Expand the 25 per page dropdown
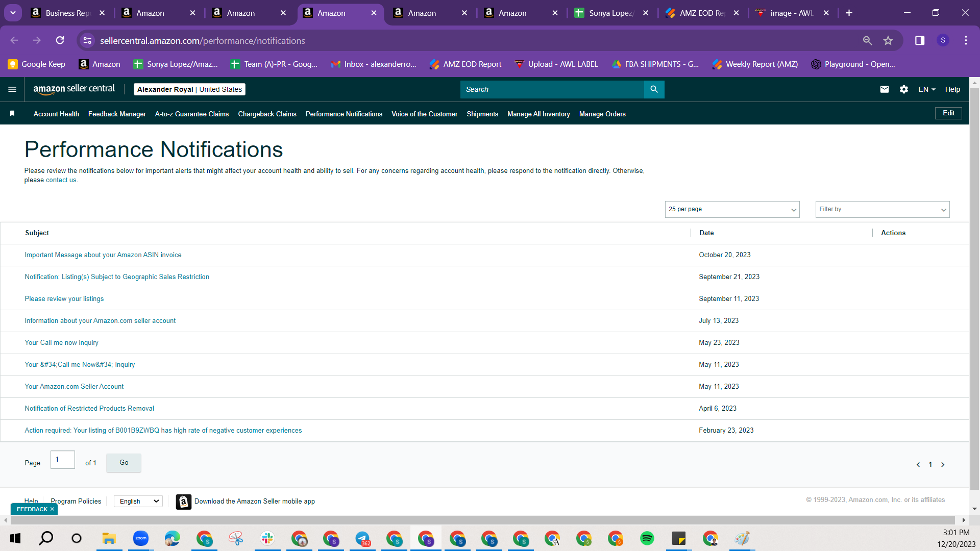The height and width of the screenshot is (551, 980). (x=732, y=209)
